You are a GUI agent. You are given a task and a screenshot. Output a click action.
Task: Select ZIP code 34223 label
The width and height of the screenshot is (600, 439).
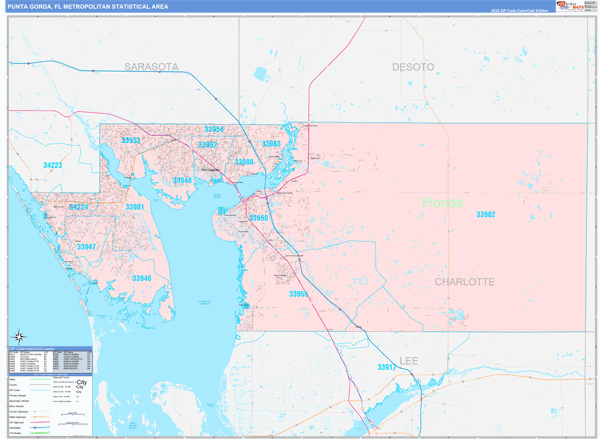tap(53, 165)
